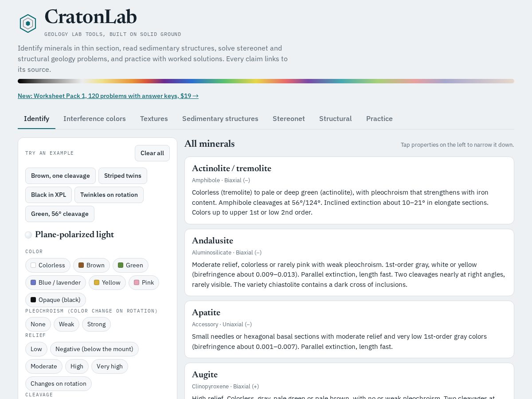Click the CratonLab hexagon logo icon
Viewport: 532px width, 399px height.
(27, 23)
